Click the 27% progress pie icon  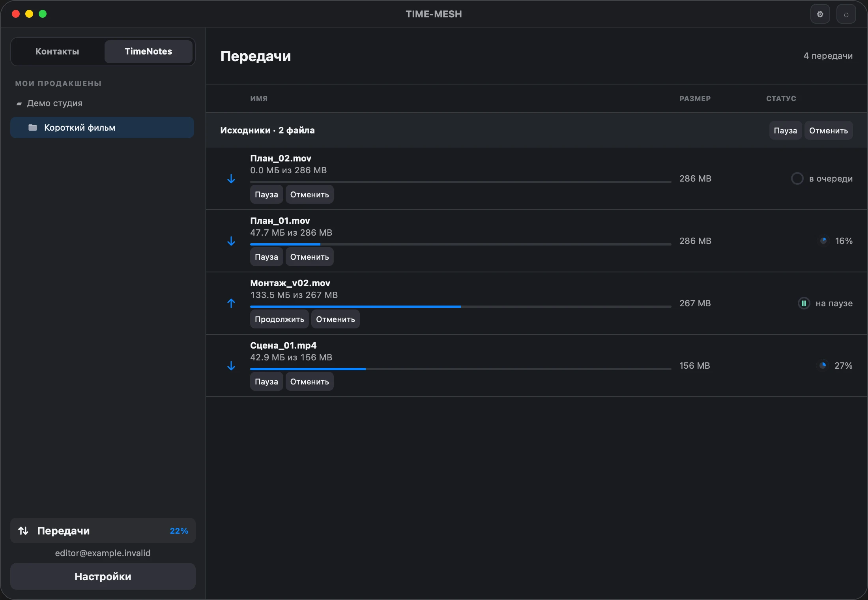pyautogui.click(x=823, y=366)
